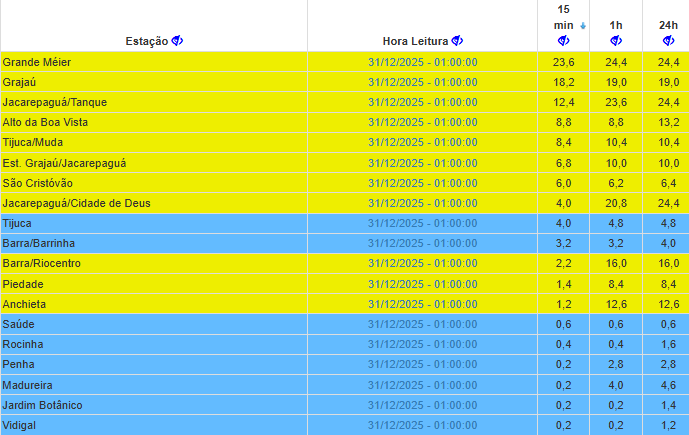Select the Tijuca station row
Screen dimensions: 689x435
pyautogui.click(x=344, y=223)
